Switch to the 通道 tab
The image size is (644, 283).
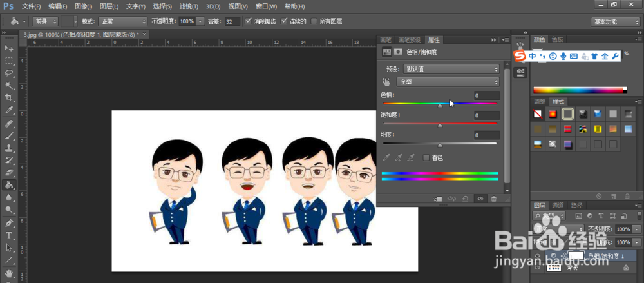[557, 205]
